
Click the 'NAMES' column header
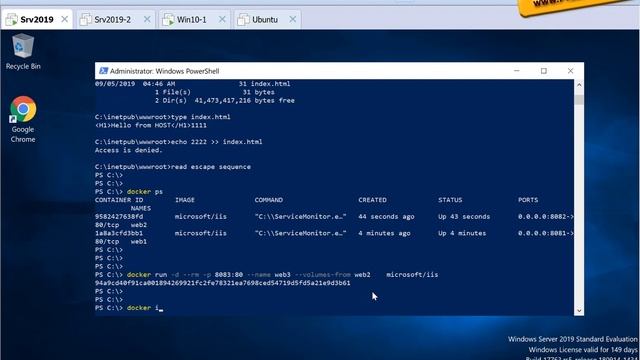click(141, 209)
